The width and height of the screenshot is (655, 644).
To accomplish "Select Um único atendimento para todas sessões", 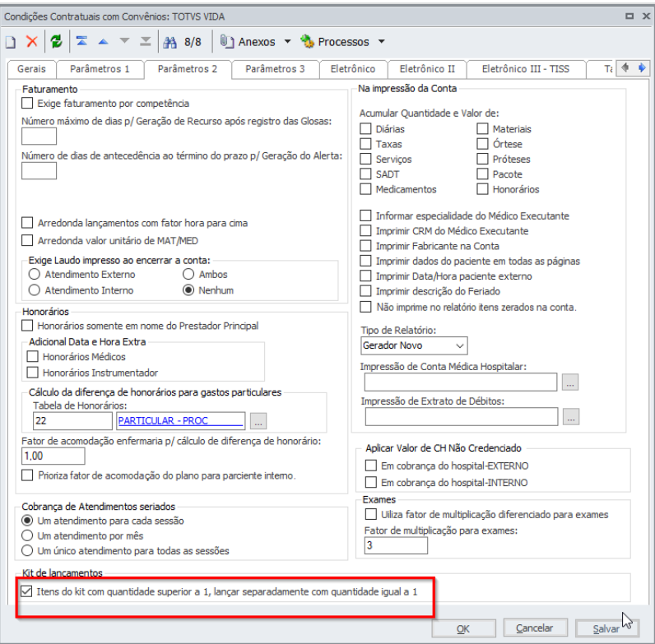I will coord(27,550).
